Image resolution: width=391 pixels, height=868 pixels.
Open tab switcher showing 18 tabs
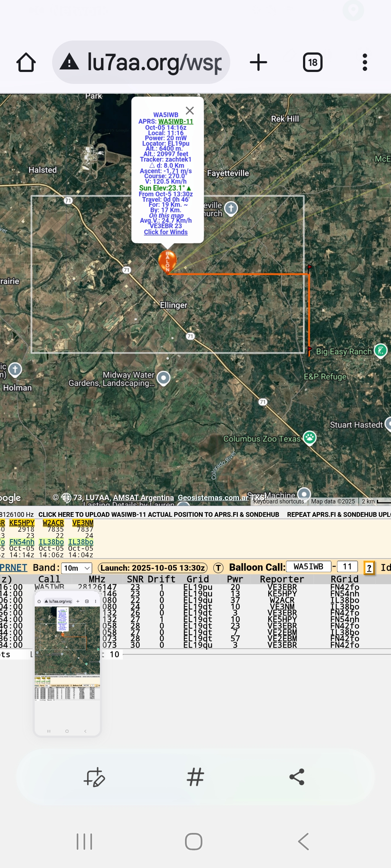312,63
